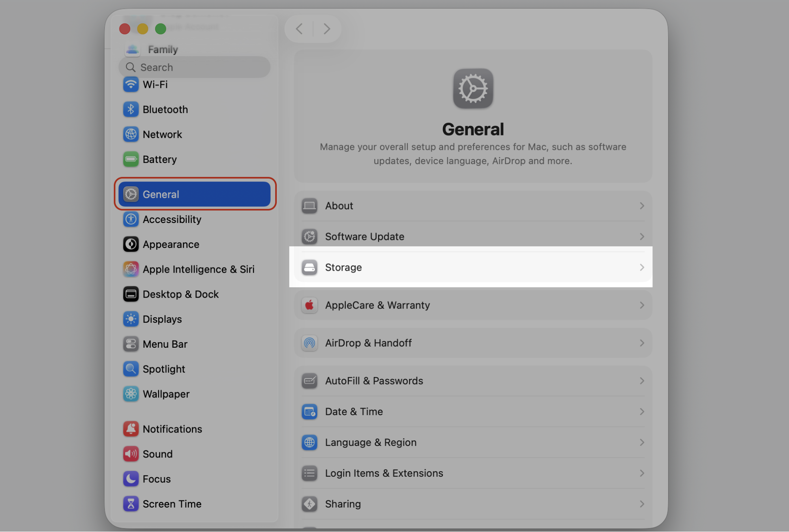Open the Network globe icon

pos(131,134)
